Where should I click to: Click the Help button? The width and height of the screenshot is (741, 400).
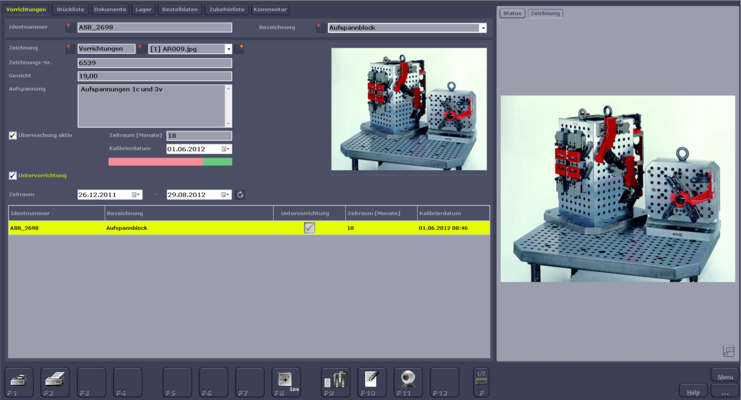pyautogui.click(x=693, y=392)
